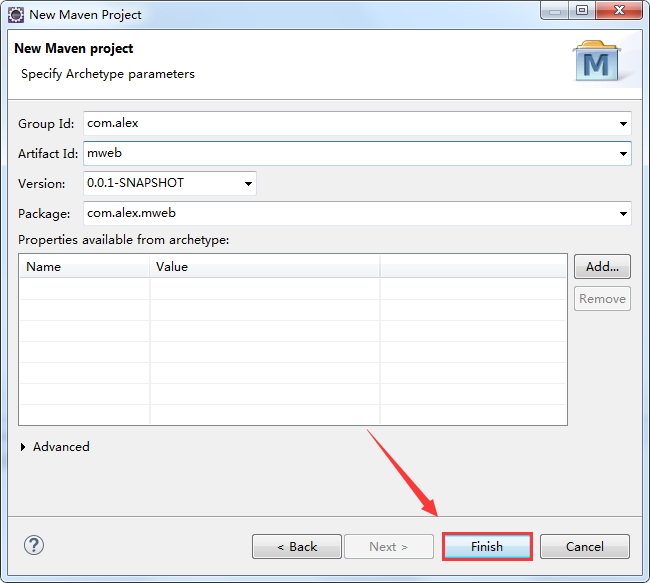Viewport: 650px width, 583px height.
Task: Minimize the New Maven Project window
Action: point(555,11)
